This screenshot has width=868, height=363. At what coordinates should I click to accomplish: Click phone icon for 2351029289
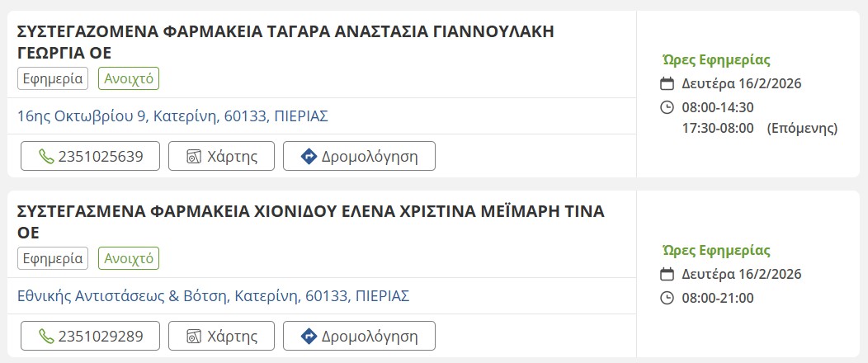coord(46,336)
